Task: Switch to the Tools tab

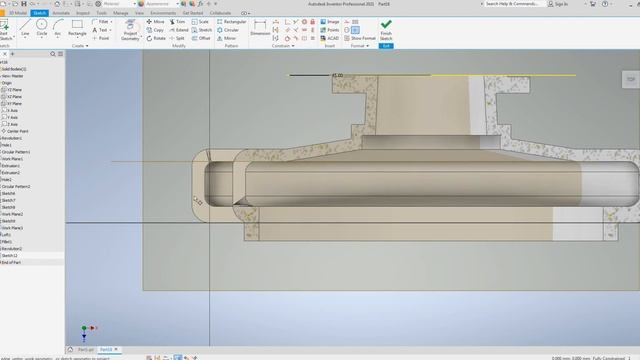Action: (x=101, y=13)
